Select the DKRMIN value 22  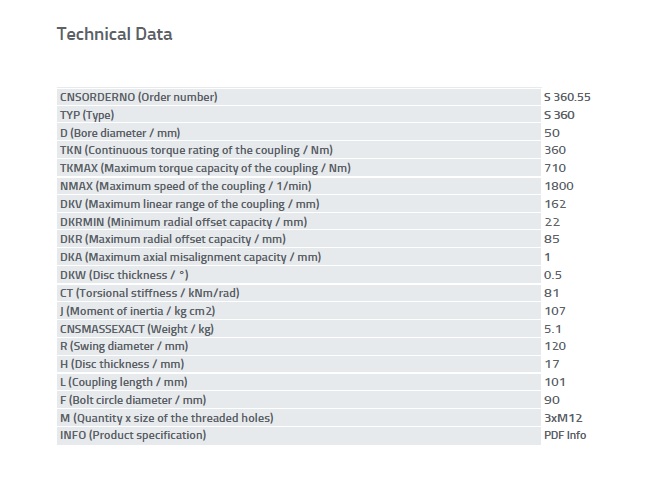click(x=552, y=222)
